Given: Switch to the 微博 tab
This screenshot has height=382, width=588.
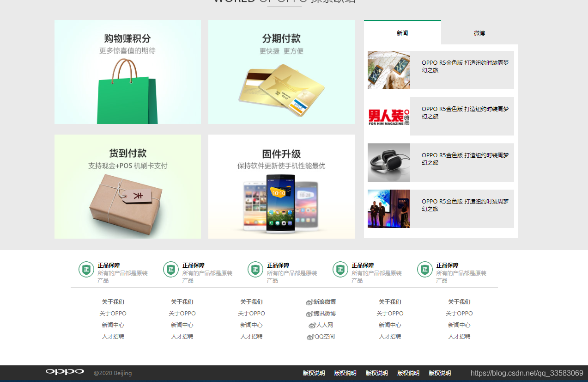Looking at the screenshot, I should coord(479,33).
